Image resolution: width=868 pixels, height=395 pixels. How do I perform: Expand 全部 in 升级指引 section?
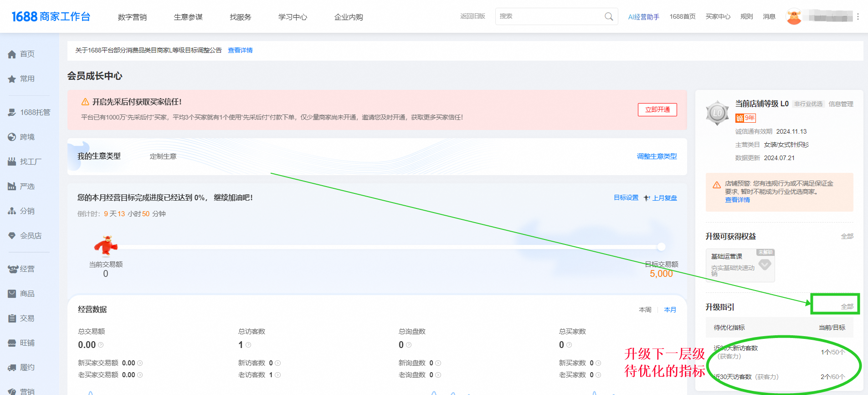847,307
